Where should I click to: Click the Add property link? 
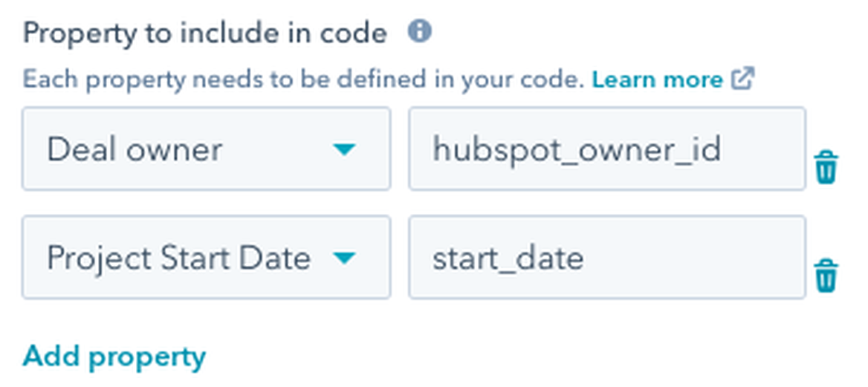(x=114, y=357)
